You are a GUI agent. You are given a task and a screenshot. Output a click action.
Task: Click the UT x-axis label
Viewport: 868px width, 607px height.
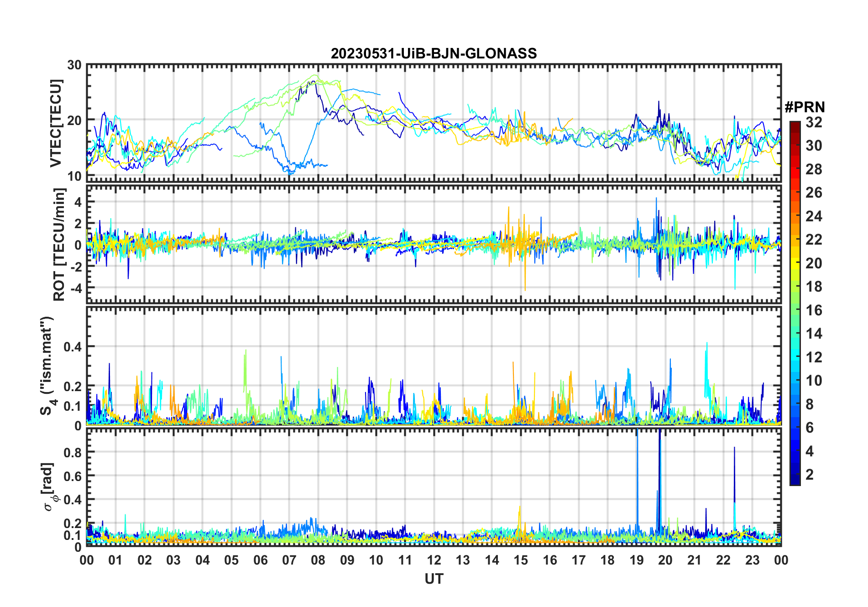point(434,579)
